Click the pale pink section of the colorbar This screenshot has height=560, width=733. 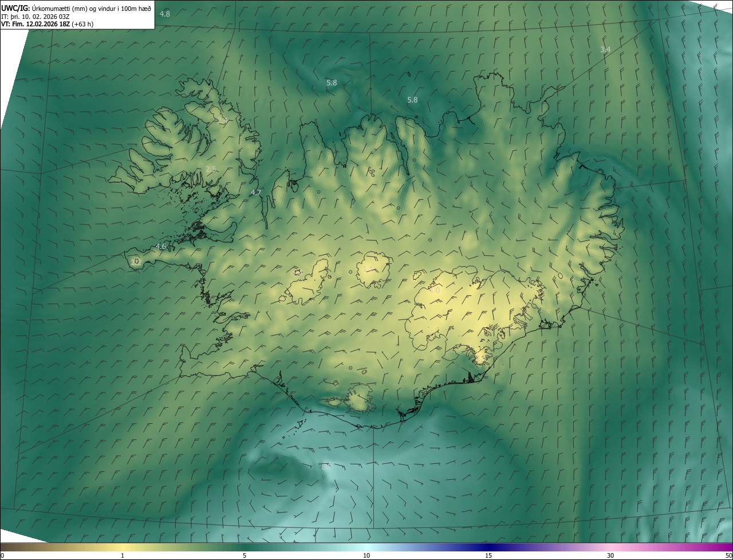click(x=610, y=547)
